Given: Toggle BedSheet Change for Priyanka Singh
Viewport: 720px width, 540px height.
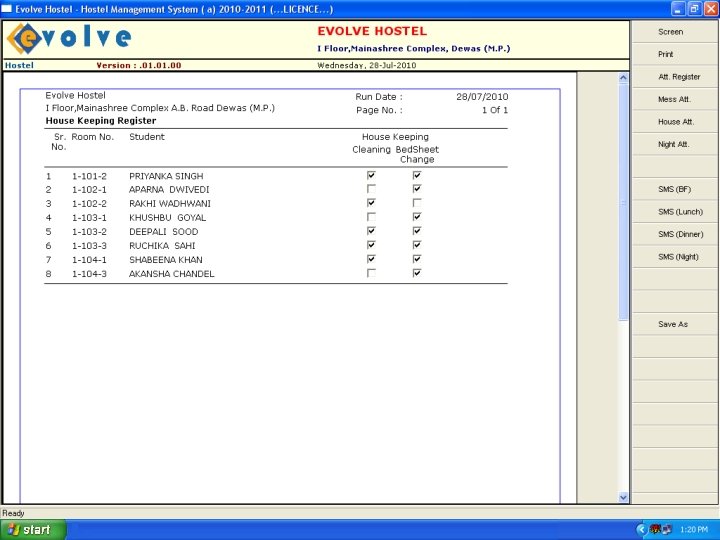Looking at the screenshot, I should (x=416, y=175).
